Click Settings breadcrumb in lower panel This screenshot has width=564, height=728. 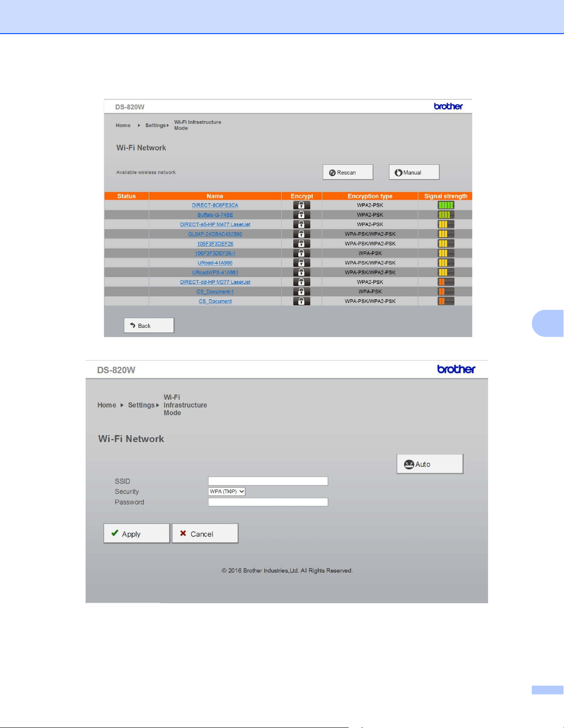141,405
